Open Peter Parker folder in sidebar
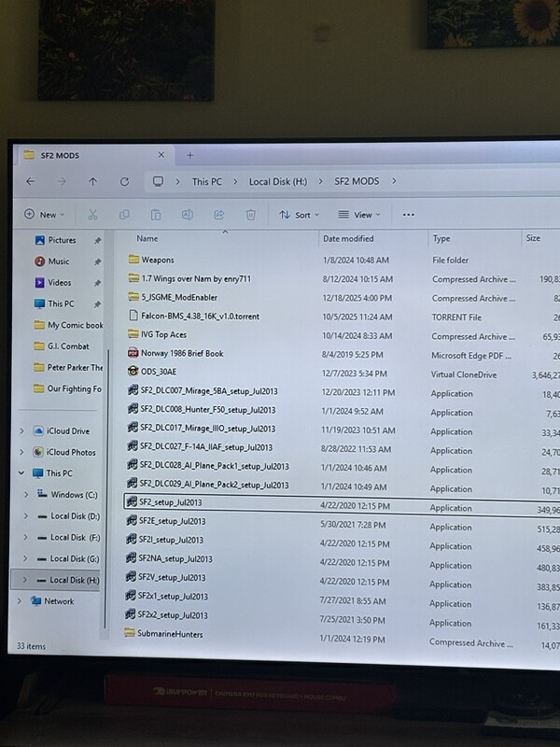The height and width of the screenshot is (747, 560). [x=68, y=367]
